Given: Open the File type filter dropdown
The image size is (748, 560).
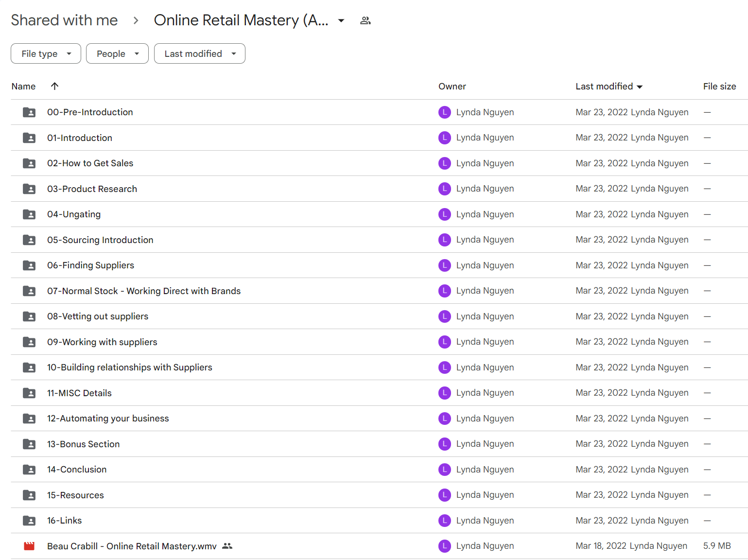Looking at the screenshot, I should click(x=46, y=53).
